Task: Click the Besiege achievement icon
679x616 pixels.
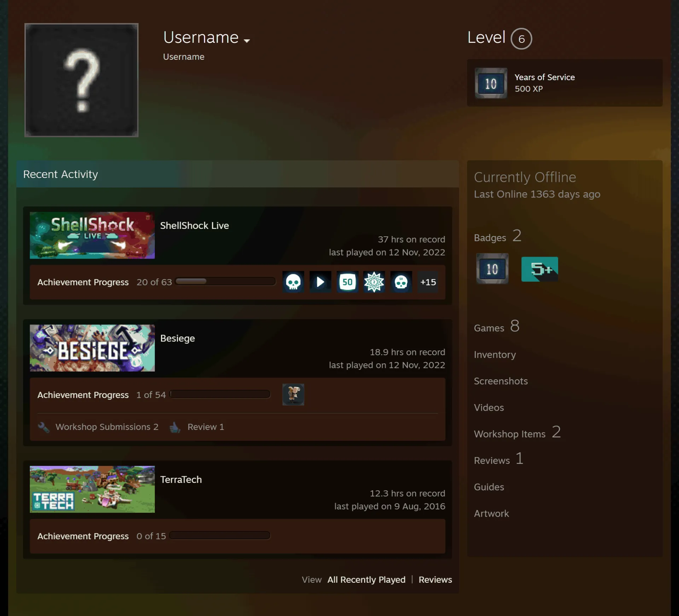Action: [293, 395]
